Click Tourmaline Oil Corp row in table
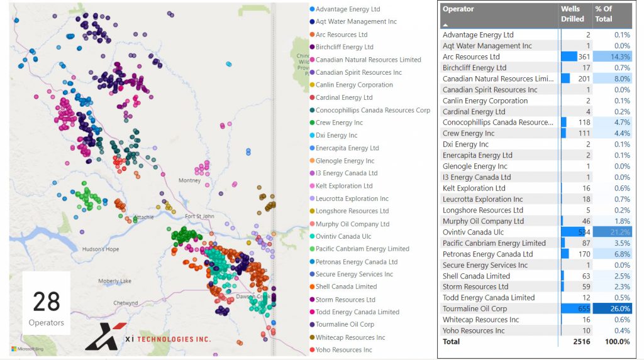Viewport: 644px width, 360px height. coord(536,308)
